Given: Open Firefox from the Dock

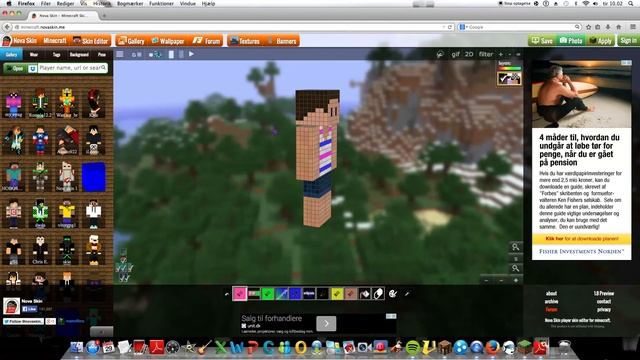Looking at the screenshot, I should point(493,347).
